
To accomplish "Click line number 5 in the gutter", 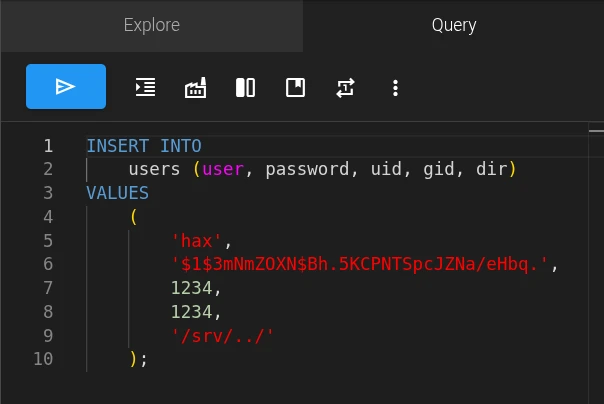I will [x=48, y=241].
